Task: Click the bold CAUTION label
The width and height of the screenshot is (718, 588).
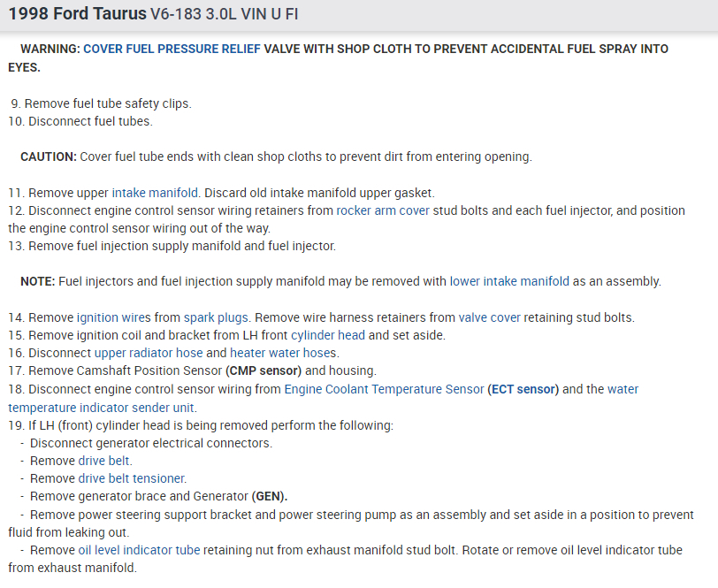Action: 49,157
